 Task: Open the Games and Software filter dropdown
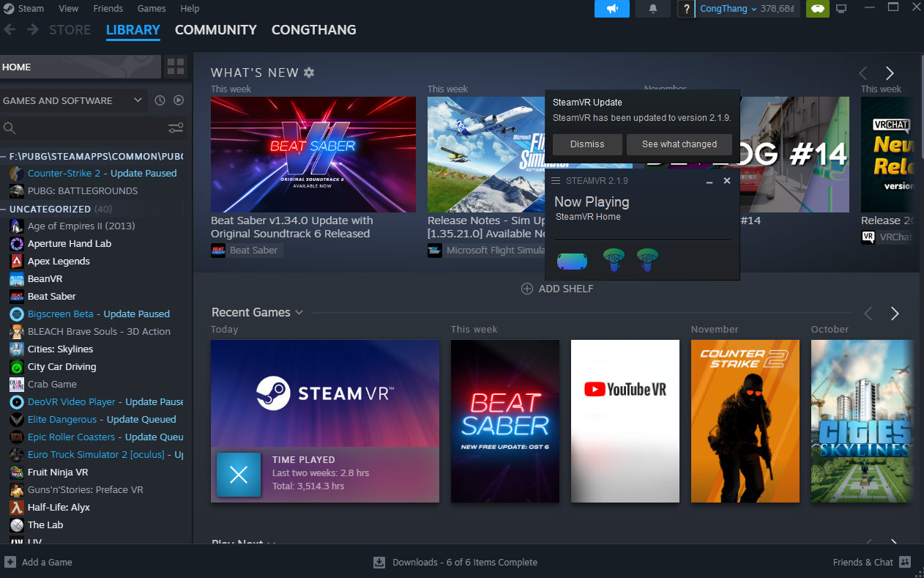click(x=73, y=100)
